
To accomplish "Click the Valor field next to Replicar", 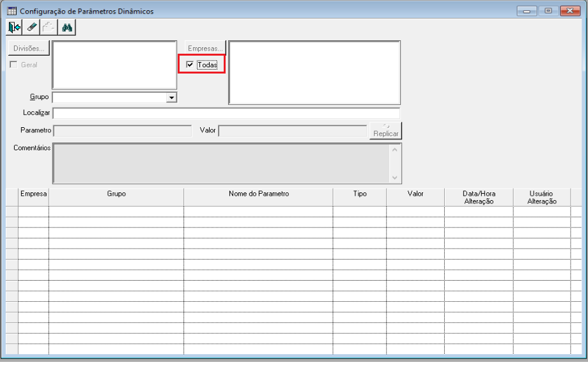I will [x=293, y=130].
